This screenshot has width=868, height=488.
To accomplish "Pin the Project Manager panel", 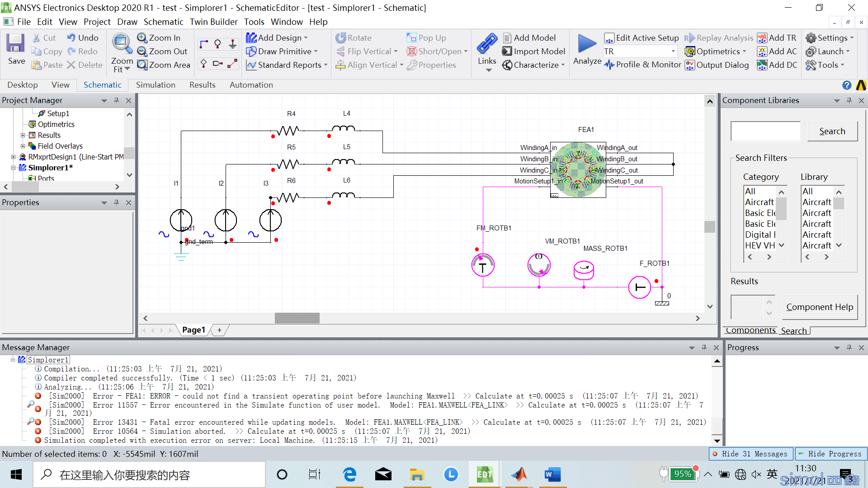I will 117,100.
